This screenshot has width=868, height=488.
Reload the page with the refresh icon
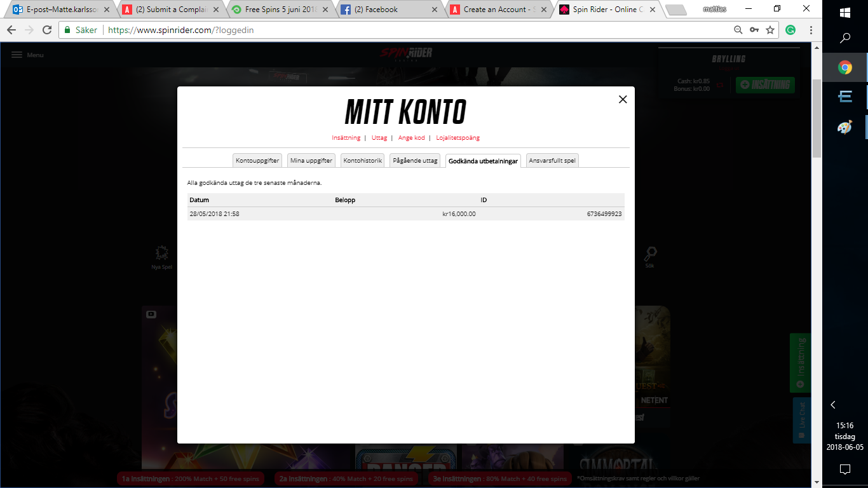coord(47,30)
